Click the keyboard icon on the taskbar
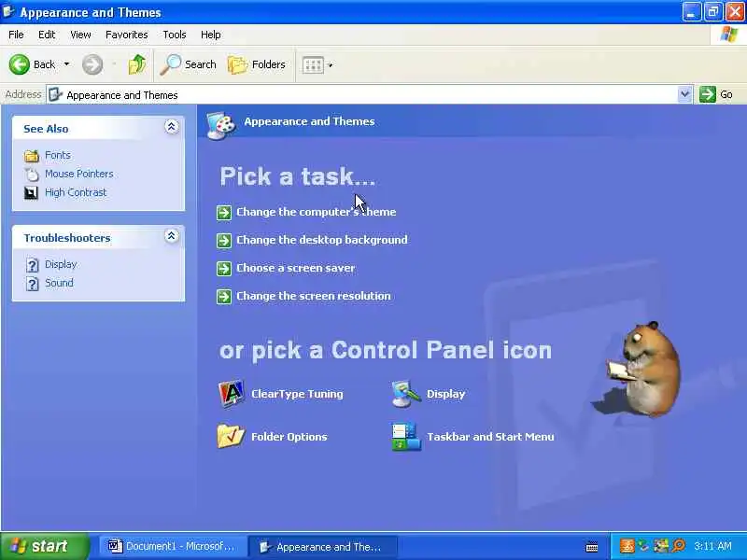The image size is (747, 560). tap(592, 547)
